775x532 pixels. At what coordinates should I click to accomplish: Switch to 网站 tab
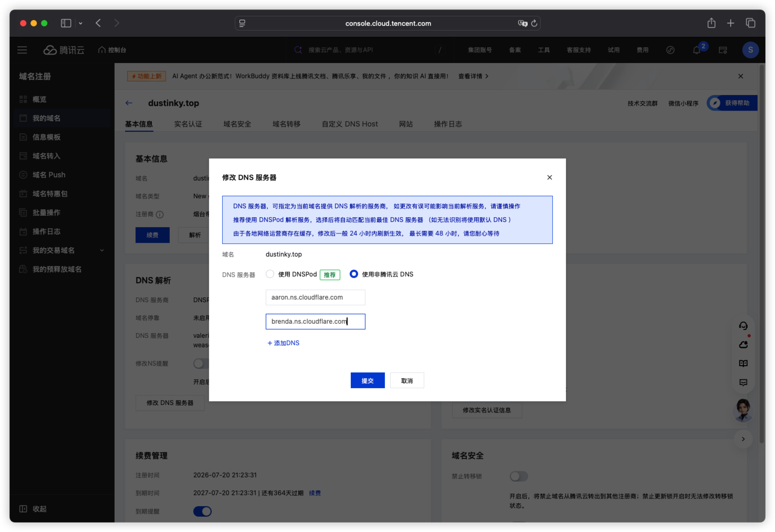coord(406,124)
